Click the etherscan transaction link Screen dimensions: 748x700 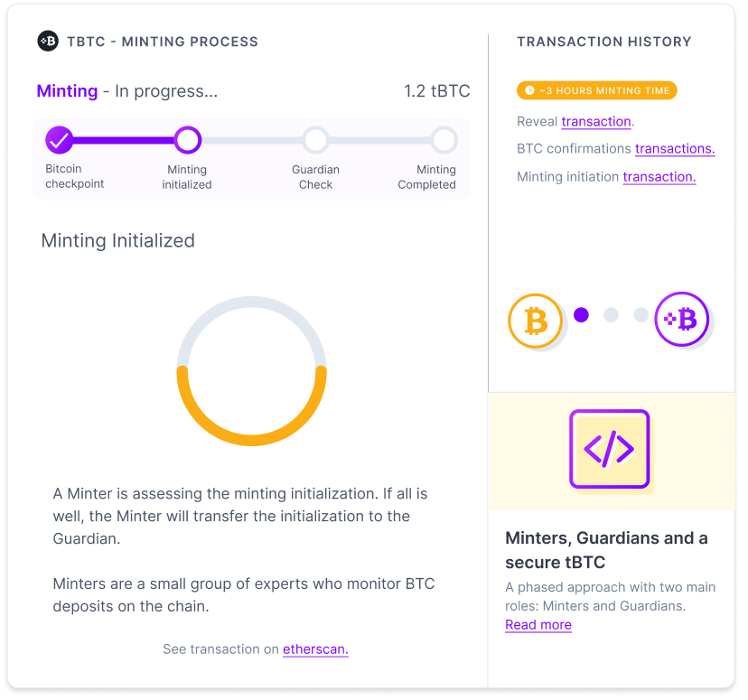(314, 649)
